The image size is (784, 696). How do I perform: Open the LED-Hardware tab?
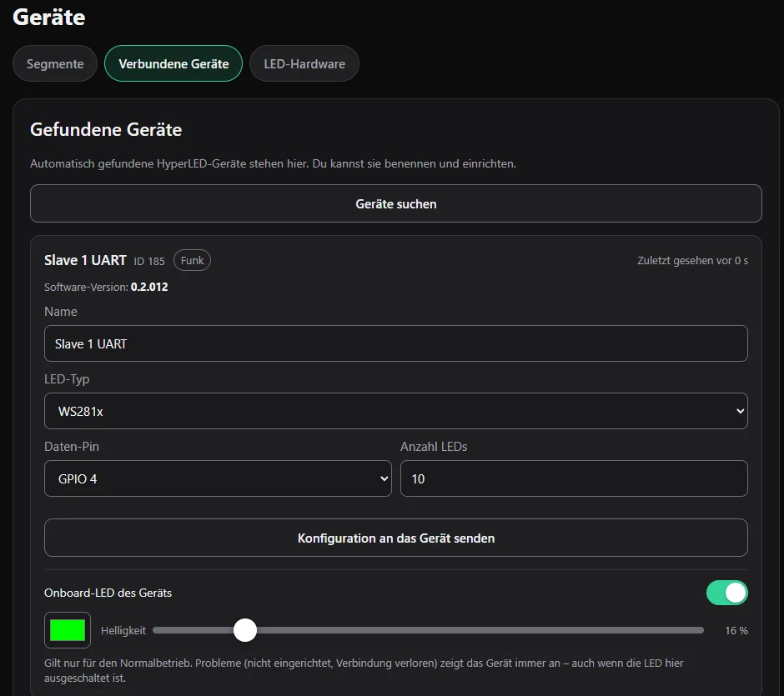tap(304, 63)
